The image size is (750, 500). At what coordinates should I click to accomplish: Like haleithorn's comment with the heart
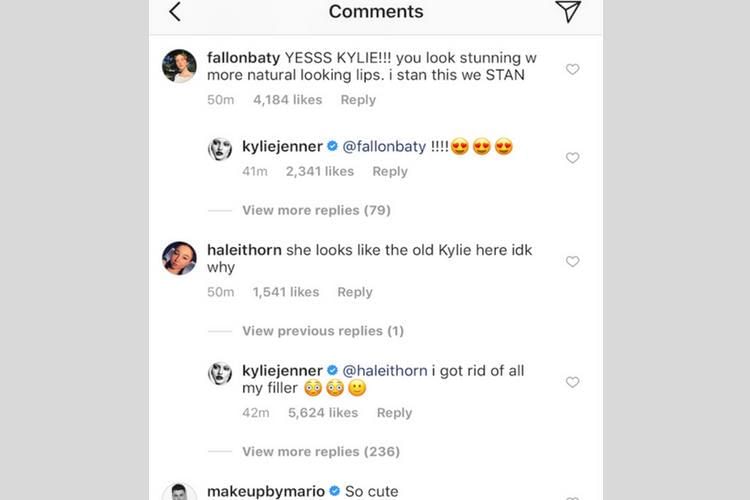coord(573,261)
